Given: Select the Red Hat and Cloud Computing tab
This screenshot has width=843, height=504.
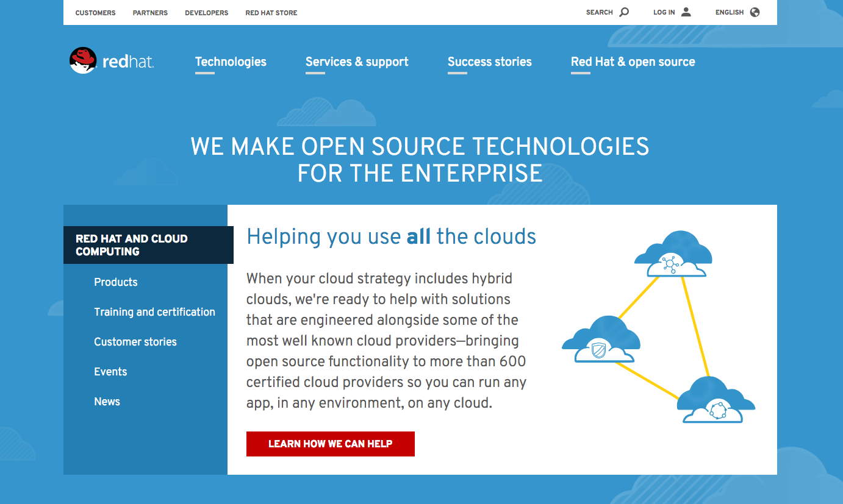Looking at the screenshot, I should tap(148, 245).
